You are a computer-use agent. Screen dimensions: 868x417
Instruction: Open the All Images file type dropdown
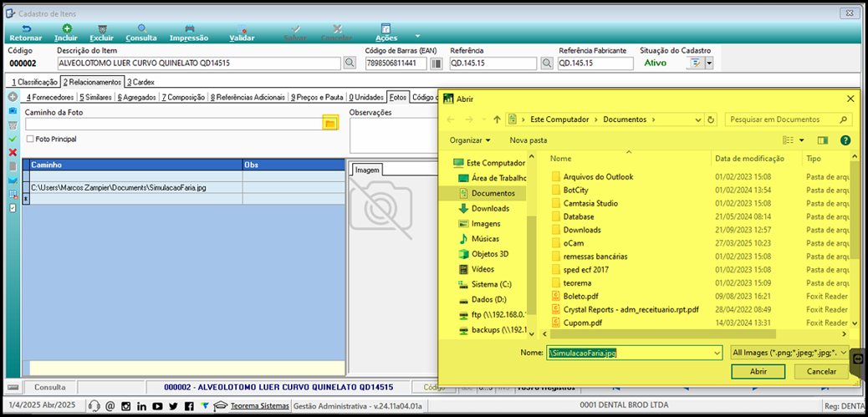(789, 352)
